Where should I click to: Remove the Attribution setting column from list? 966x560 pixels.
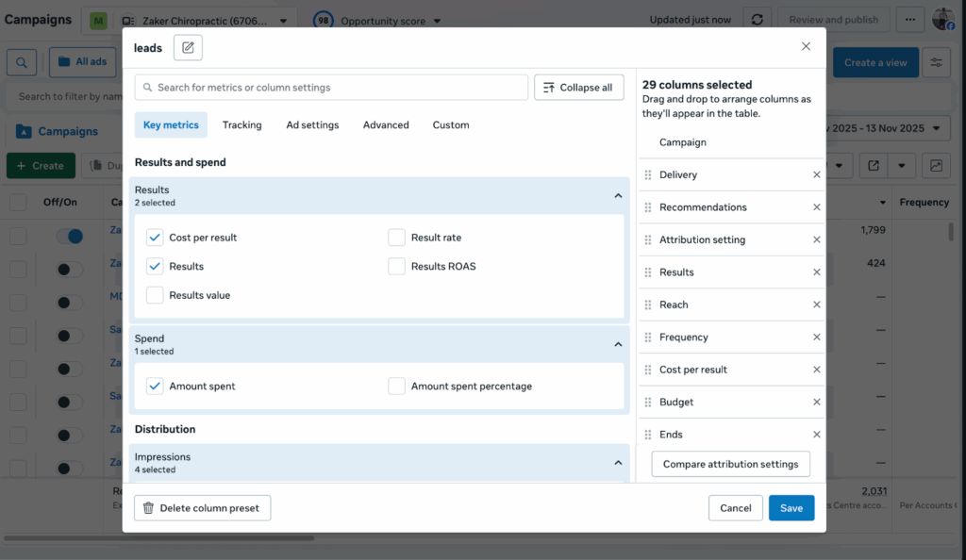click(x=816, y=240)
